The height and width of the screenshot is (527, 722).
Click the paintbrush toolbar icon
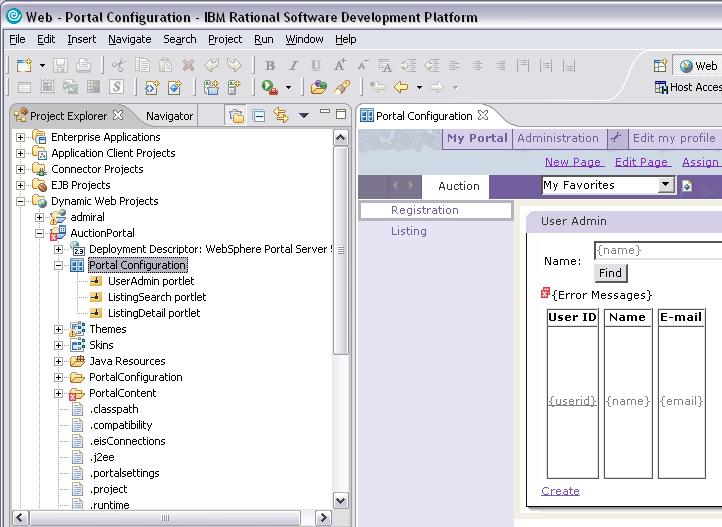[x=342, y=87]
